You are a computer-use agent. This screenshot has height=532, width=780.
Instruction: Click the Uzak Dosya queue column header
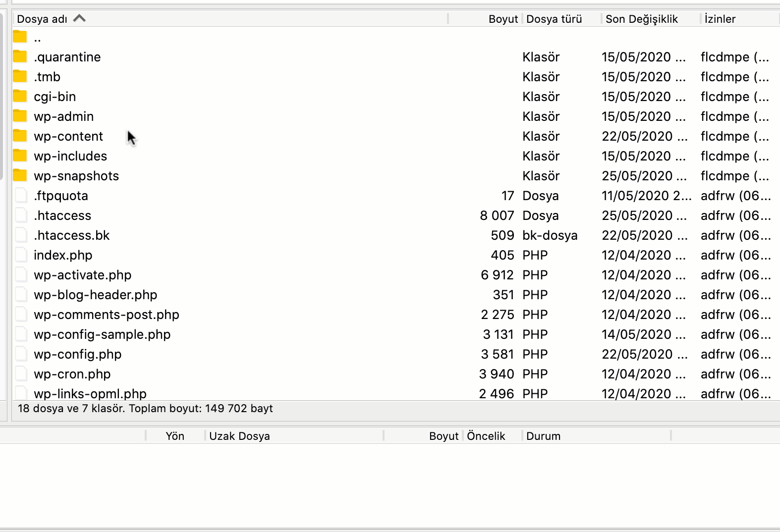239,436
